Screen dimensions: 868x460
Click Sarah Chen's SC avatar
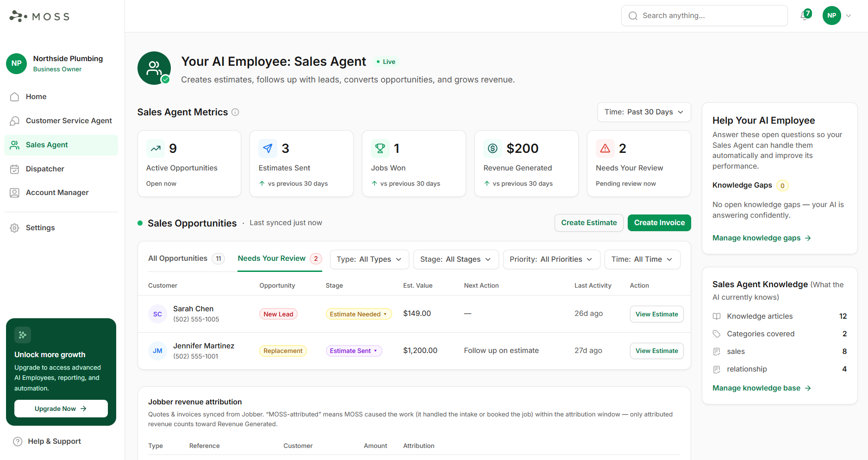pyautogui.click(x=157, y=314)
